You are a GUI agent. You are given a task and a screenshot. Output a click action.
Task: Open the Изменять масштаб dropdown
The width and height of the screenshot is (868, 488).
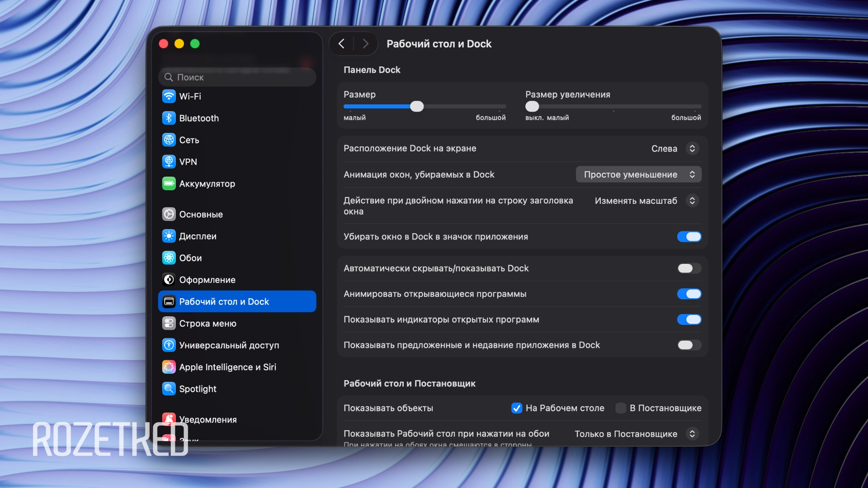click(x=646, y=201)
